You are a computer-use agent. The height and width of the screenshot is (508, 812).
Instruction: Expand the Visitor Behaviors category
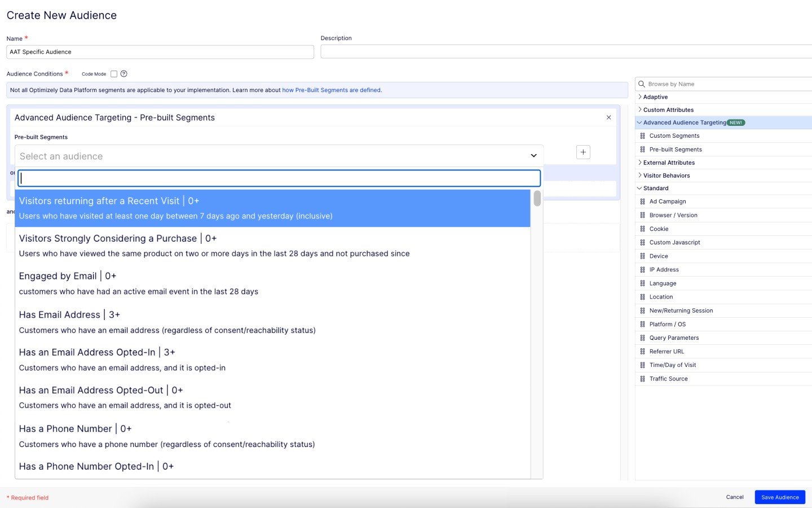coord(639,176)
